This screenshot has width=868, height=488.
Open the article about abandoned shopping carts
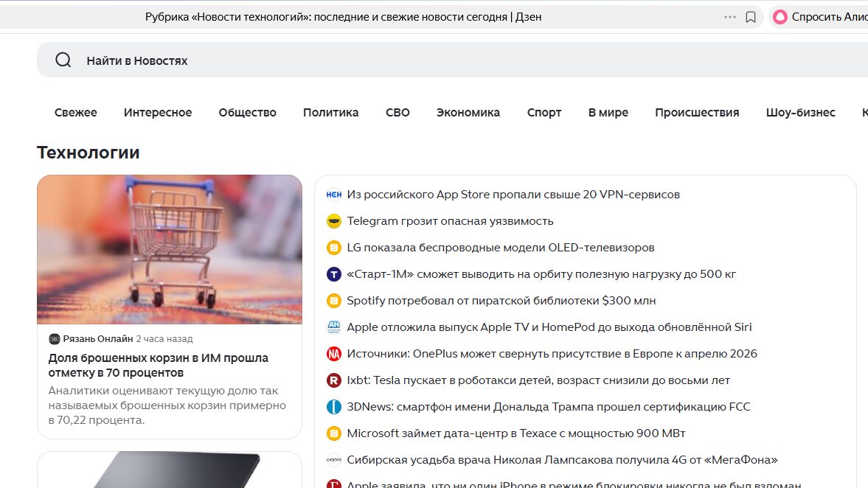(155, 364)
